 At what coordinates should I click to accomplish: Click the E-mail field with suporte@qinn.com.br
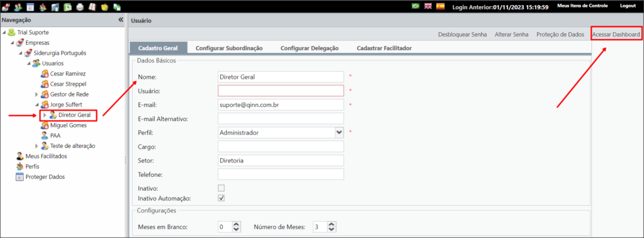(281, 105)
